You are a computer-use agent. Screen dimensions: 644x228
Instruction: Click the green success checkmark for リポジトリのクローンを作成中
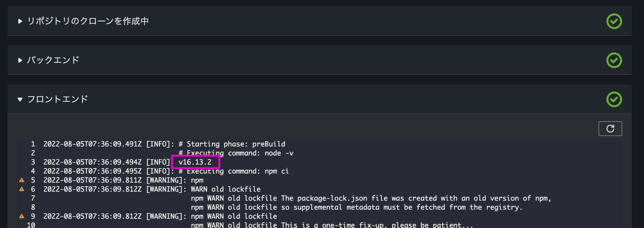click(614, 21)
